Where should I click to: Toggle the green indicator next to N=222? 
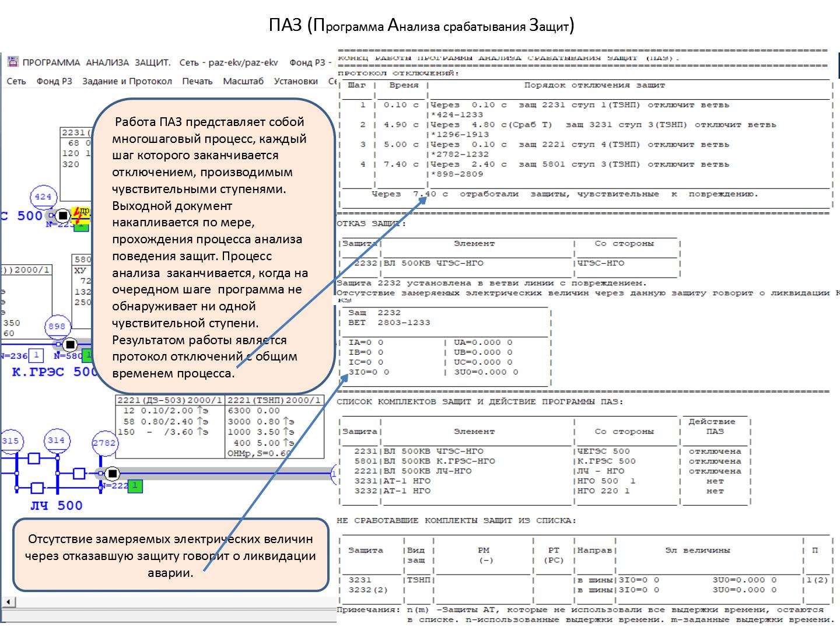pyautogui.click(x=135, y=485)
